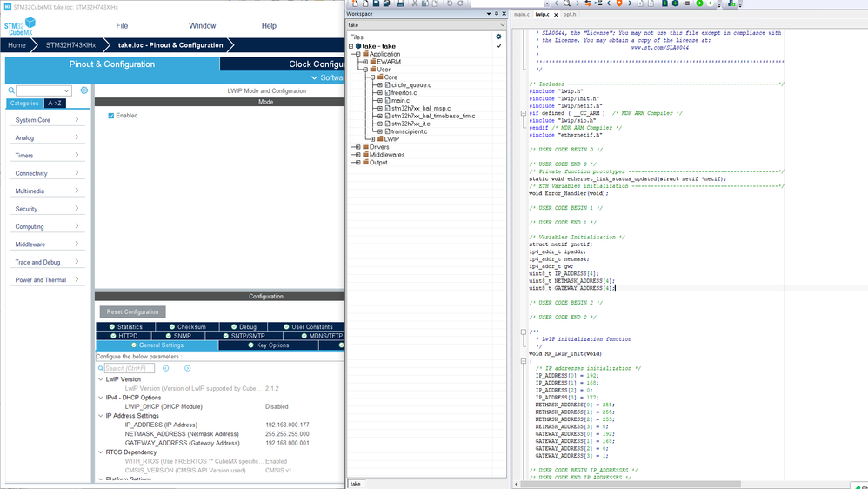This screenshot has width=868, height=489.
Task: Collapse the IP Address Settings section
Action: (101, 416)
